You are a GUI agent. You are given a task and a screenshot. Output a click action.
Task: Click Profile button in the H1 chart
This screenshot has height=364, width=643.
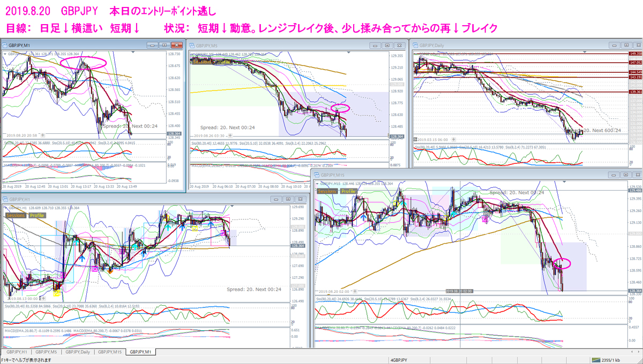click(37, 215)
